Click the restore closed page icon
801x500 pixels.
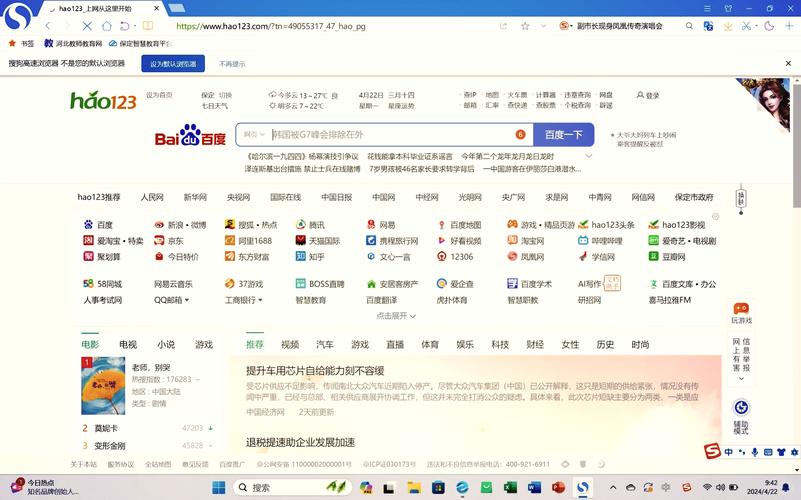click(x=125, y=26)
